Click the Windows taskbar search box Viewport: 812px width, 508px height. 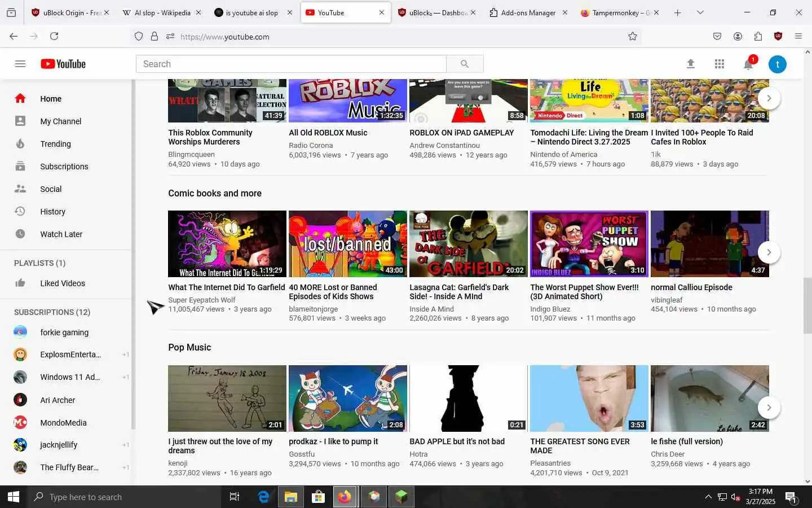click(124, 497)
